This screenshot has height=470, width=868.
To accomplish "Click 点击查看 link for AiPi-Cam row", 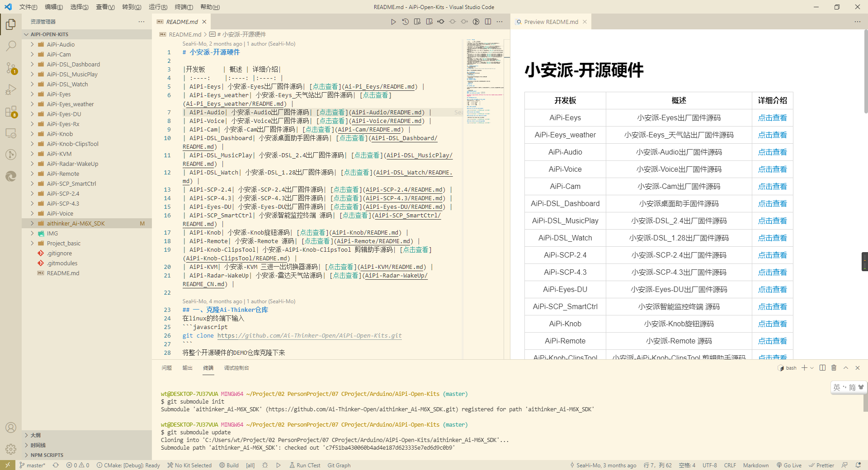I will pos(772,186).
